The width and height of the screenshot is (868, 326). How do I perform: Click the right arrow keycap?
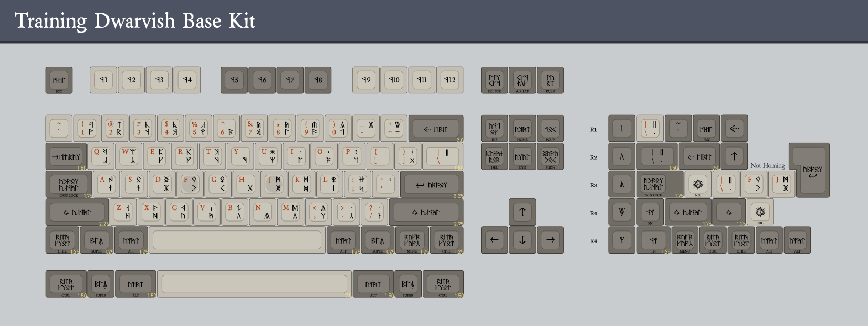pos(550,240)
